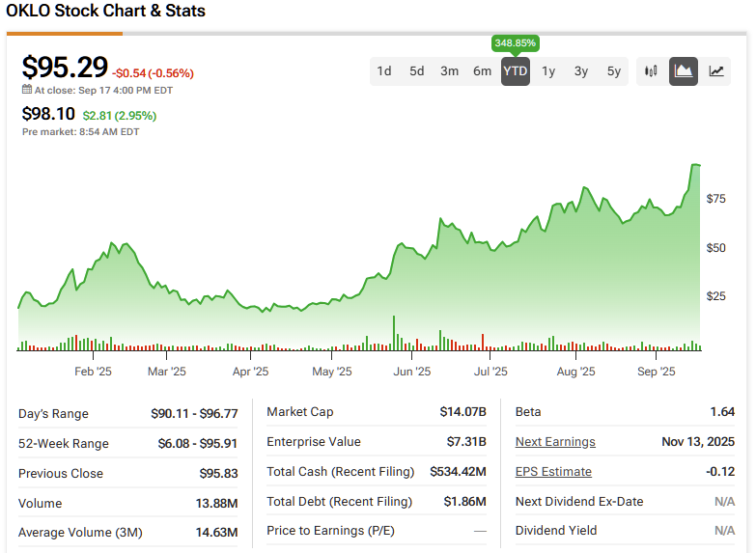Click the $98.10 pre-market price

pyautogui.click(x=48, y=114)
